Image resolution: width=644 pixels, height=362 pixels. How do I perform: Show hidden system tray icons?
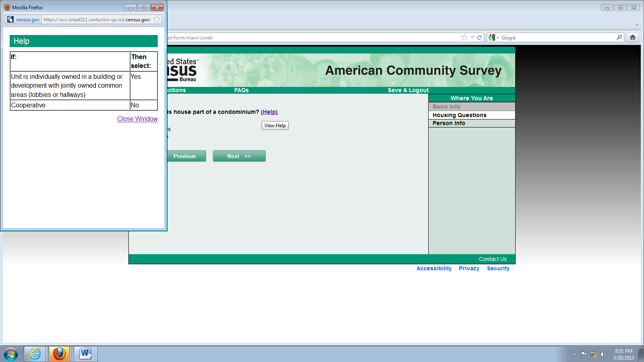[x=574, y=354]
